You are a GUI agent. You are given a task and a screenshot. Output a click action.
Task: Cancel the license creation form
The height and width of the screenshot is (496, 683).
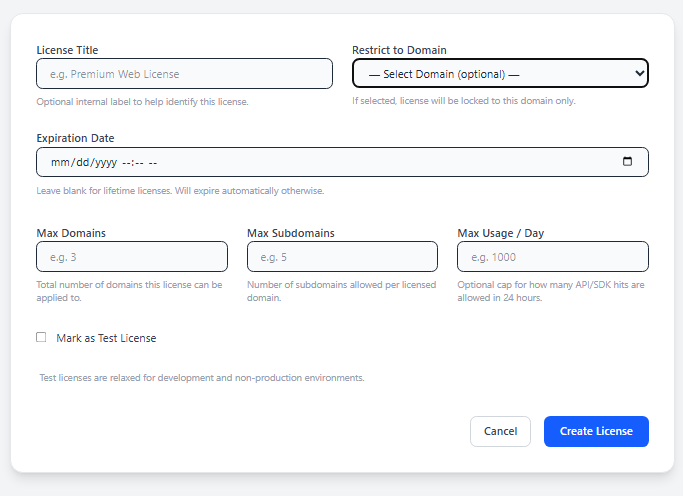[x=500, y=431]
